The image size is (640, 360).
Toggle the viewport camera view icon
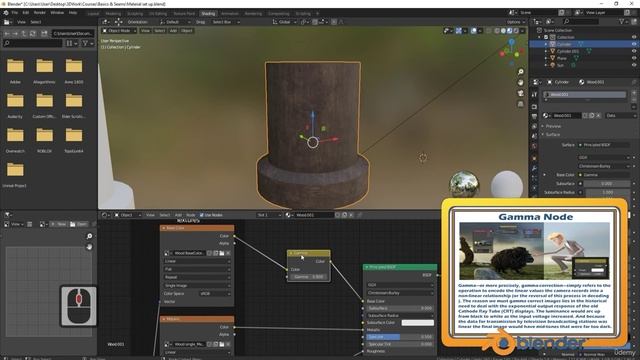pos(521,93)
